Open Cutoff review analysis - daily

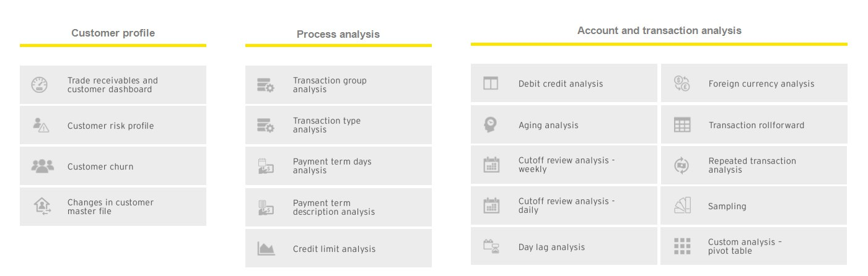pyautogui.click(x=564, y=205)
